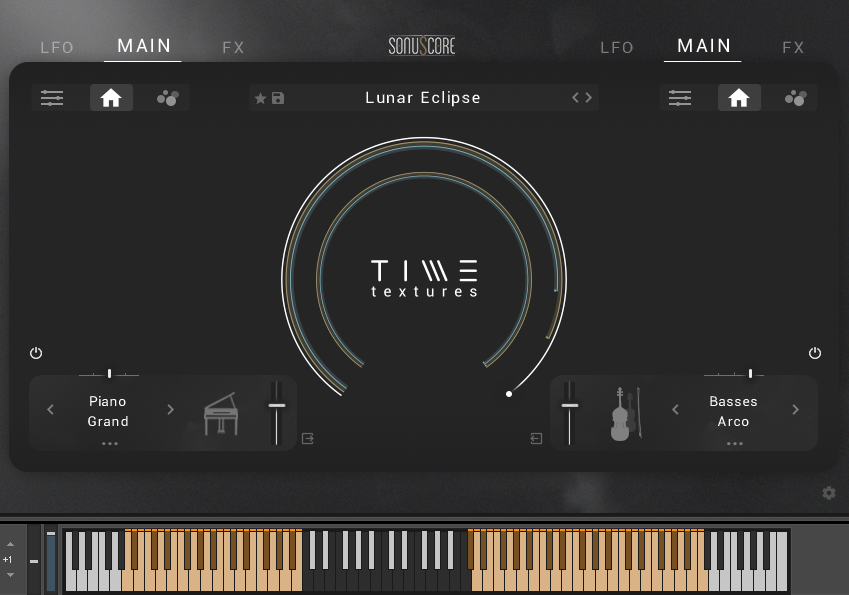This screenshot has height=595, width=849.
Task: Open the three-dot menu under Piano Grand
Action: pos(110,443)
